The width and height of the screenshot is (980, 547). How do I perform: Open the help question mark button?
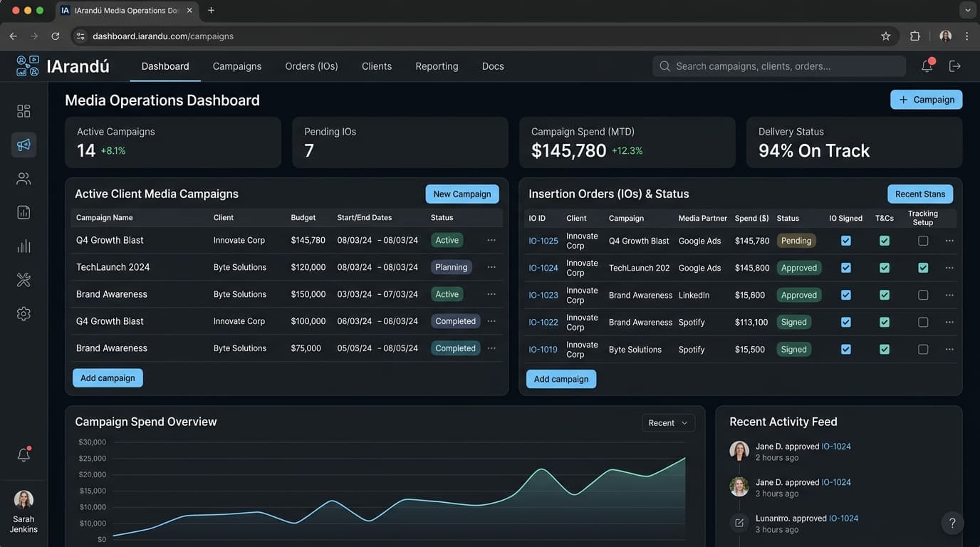click(x=952, y=523)
